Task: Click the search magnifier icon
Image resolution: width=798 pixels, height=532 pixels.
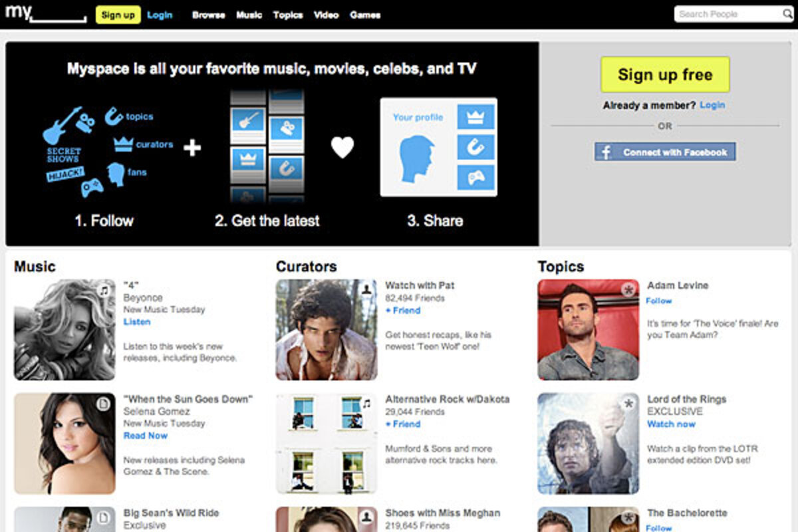Action: point(787,14)
